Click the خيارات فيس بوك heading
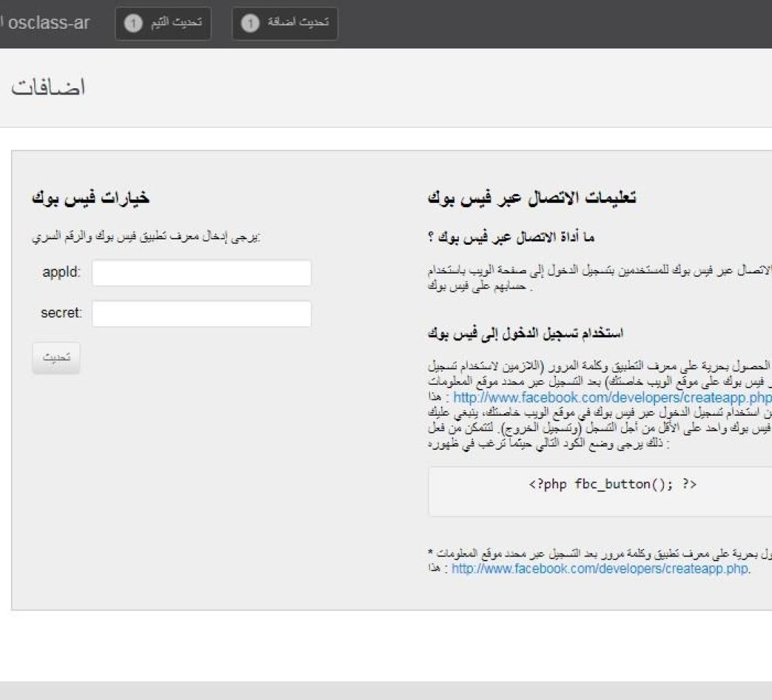This screenshot has width=772, height=700. coord(90,198)
